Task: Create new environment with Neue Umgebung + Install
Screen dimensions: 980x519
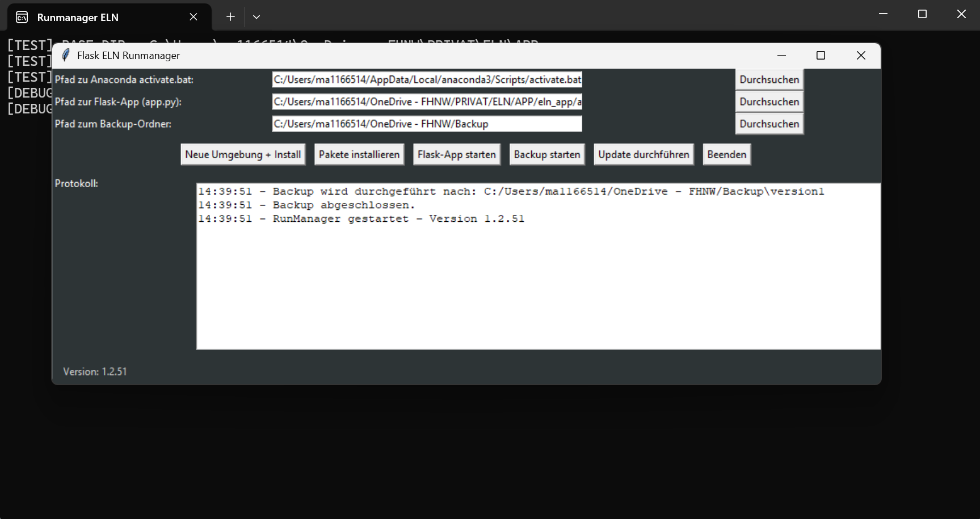Action: [242, 154]
